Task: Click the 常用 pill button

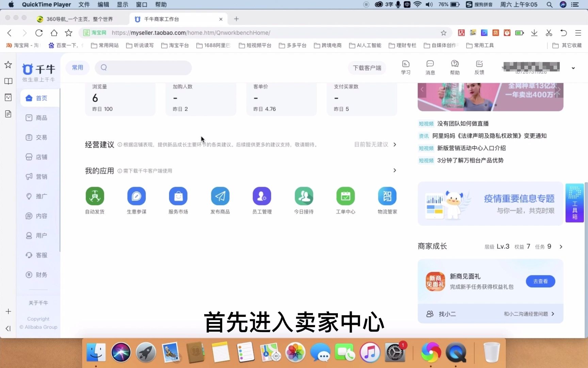Action: click(x=78, y=67)
